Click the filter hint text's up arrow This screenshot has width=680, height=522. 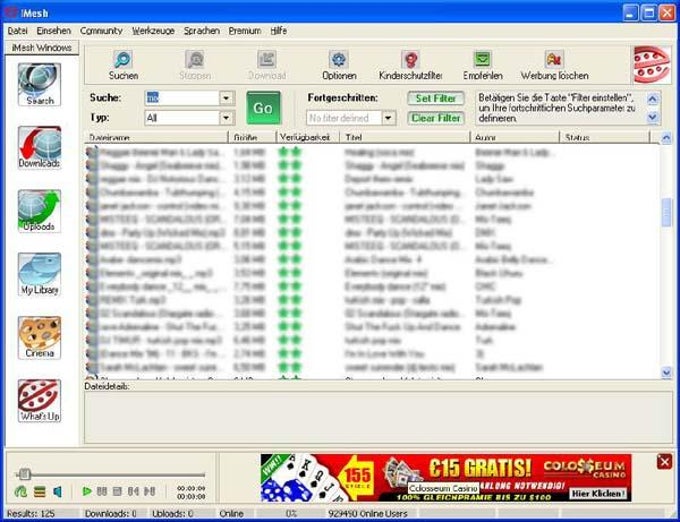tap(653, 99)
